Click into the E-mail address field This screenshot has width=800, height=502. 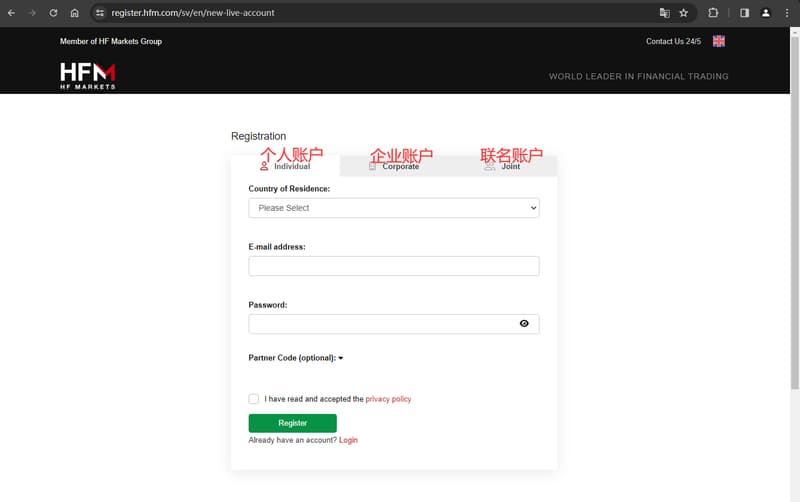[x=393, y=266]
